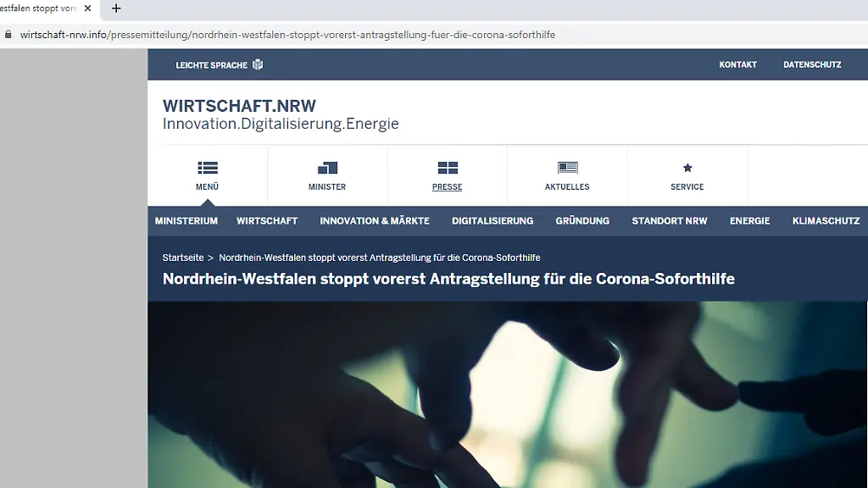Click the Kontakt link
The height and width of the screenshot is (488, 868).
pyautogui.click(x=737, y=65)
